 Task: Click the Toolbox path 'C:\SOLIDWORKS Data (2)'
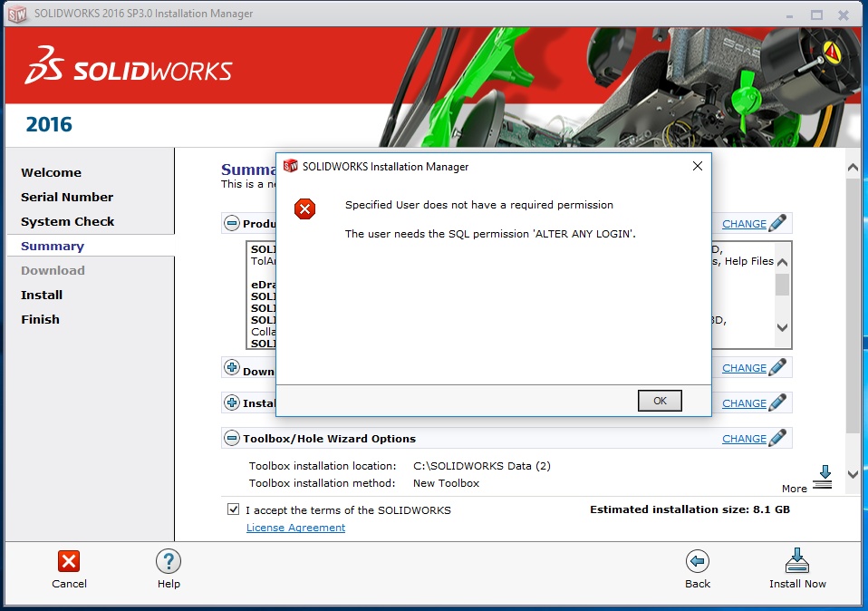point(482,466)
